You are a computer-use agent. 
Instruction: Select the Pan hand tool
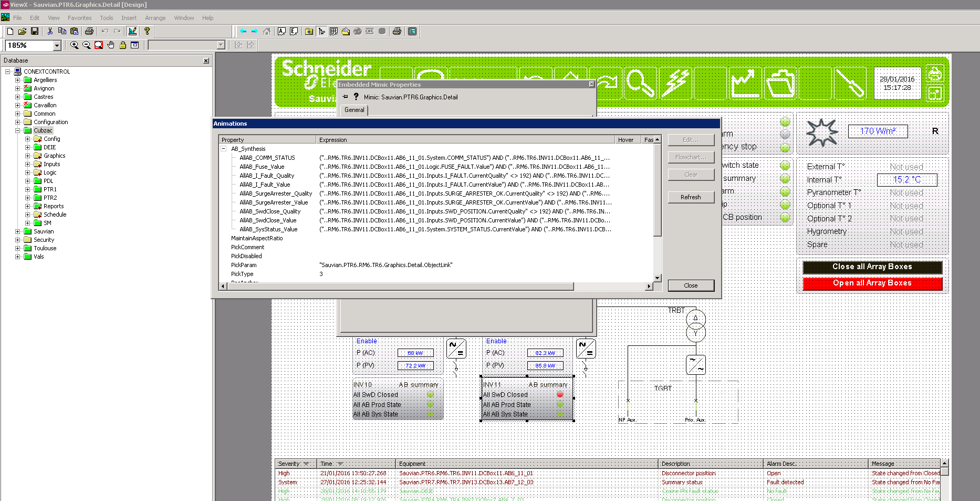111,45
